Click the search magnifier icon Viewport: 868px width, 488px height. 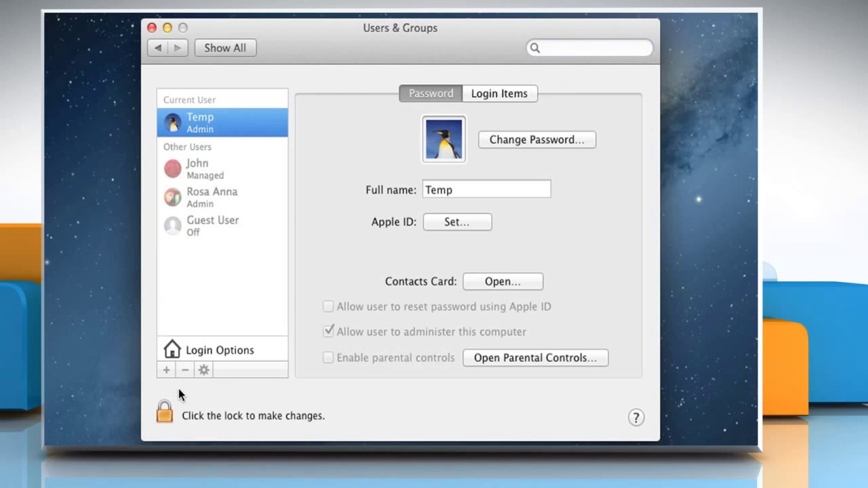coord(535,48)
